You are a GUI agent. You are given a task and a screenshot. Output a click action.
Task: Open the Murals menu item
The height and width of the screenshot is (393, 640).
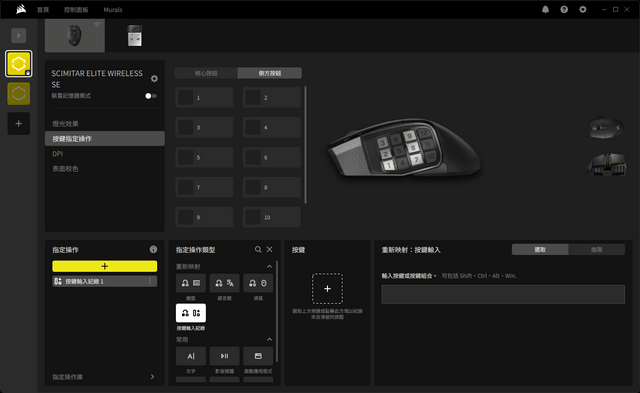[113, 10]
